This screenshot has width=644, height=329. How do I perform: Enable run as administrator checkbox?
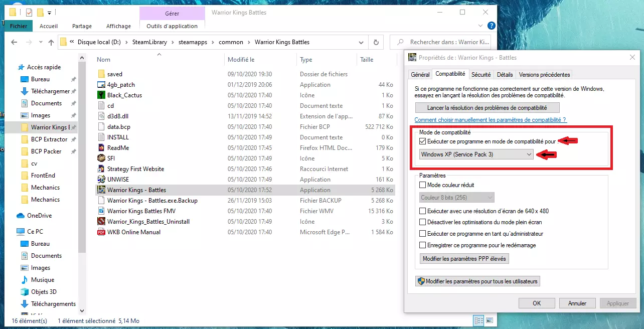(422, 234)
